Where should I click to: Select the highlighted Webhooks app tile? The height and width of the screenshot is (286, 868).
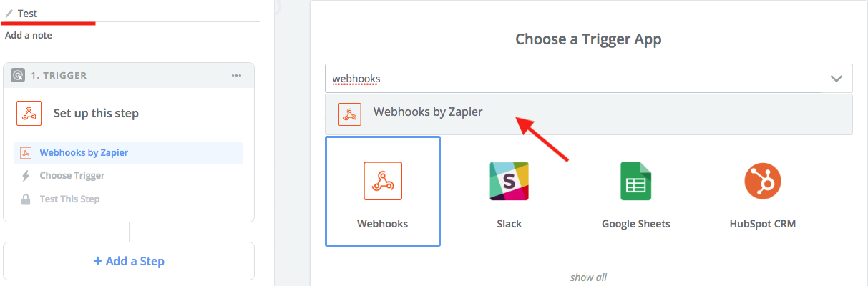pos(383,191)
